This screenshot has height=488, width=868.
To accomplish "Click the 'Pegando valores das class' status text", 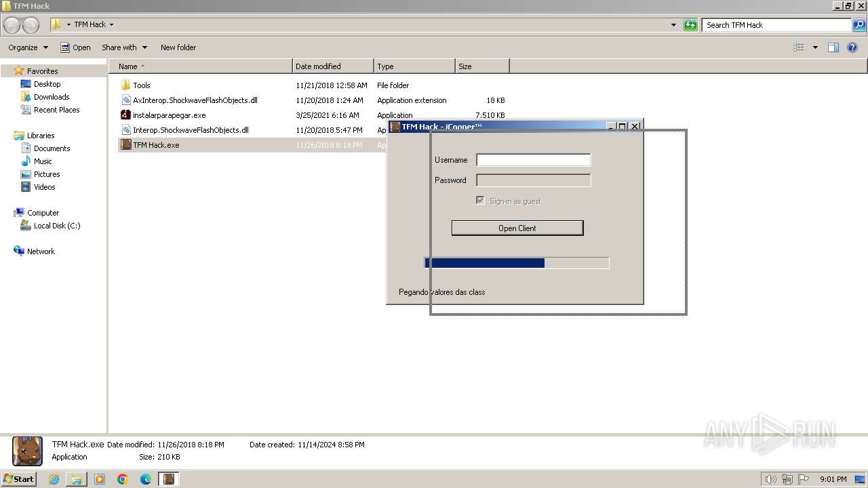I will [x=441, y=292].
